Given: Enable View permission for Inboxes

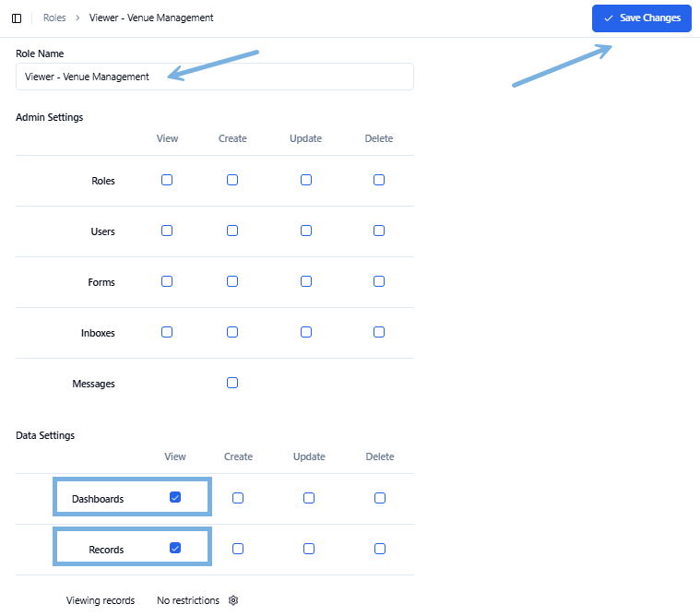Looking at the screenshot, I should (167, 332).
